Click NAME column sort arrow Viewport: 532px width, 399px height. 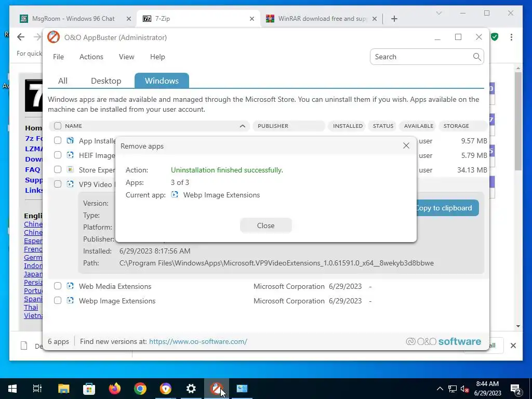click(242, 126)
